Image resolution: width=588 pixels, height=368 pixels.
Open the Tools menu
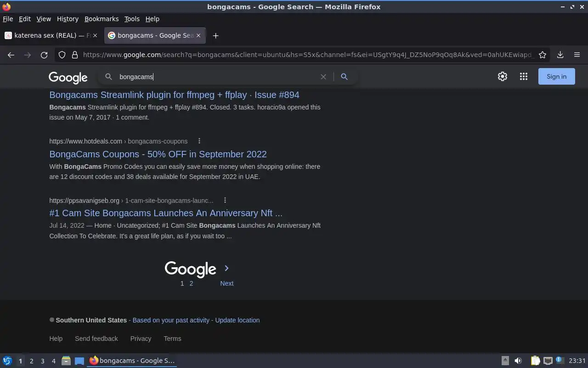pos(132,19)
